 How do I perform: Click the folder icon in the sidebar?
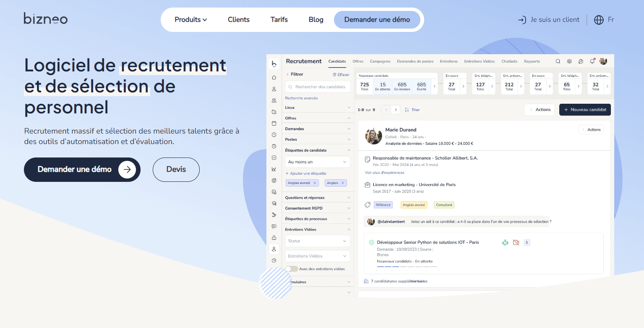[x=274, y=112]
